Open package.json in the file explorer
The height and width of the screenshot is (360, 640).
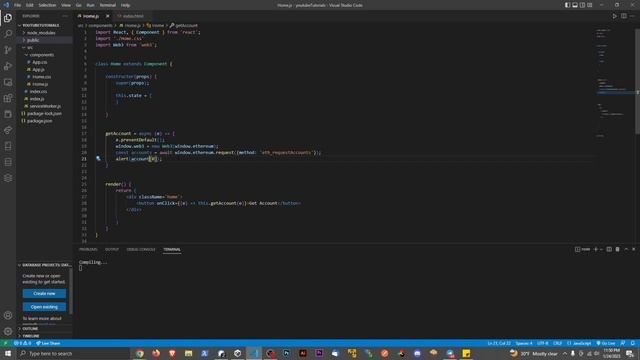(40, 121)
